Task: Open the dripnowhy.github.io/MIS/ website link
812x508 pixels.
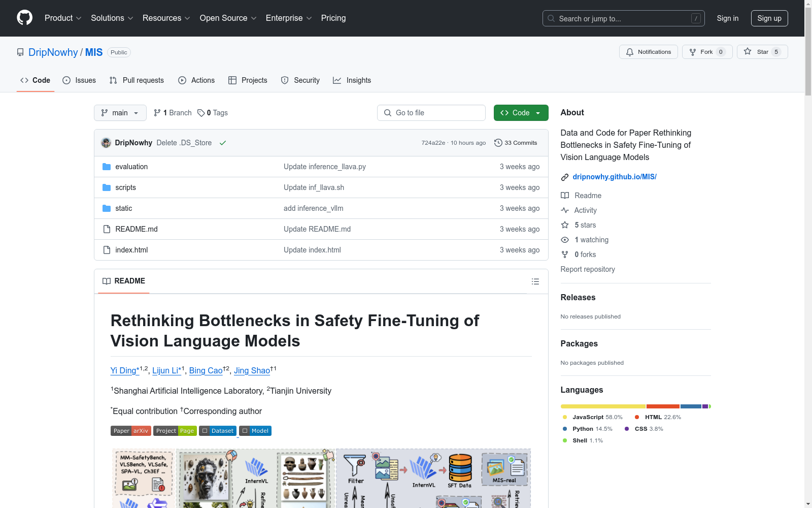Action: coord(615,177)
